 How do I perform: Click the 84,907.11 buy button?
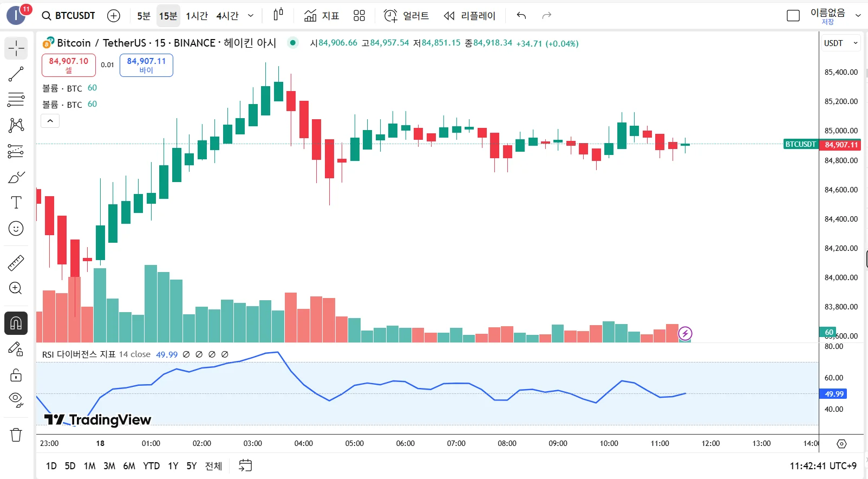(x=146, y=65)
